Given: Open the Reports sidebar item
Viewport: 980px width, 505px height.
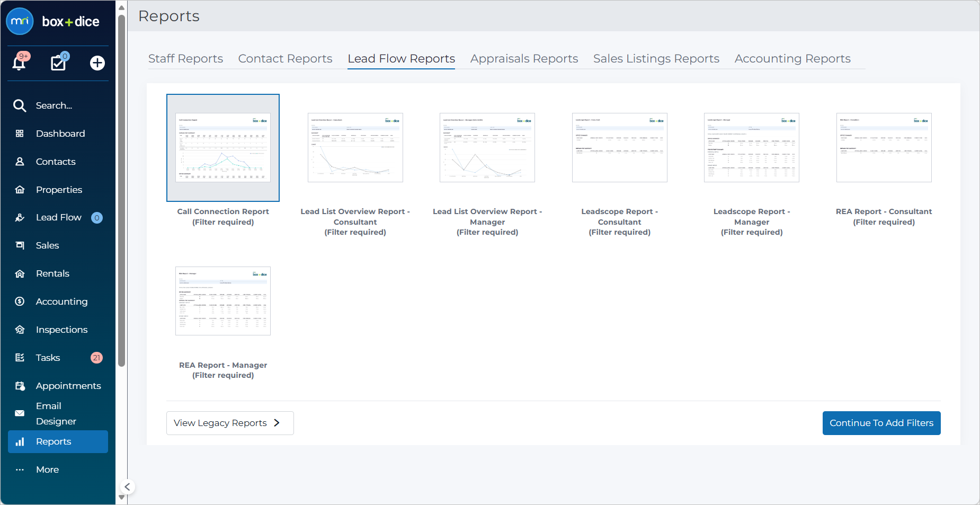Looking at the screenshot, I should pyautogui.click(x=58, y=441).
